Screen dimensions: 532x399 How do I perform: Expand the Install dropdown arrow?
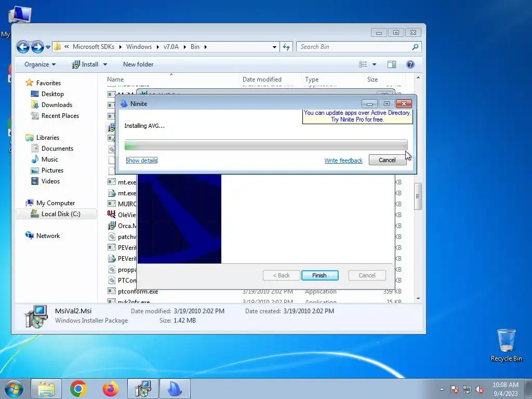pyautogui.click(x=105, y=64)
